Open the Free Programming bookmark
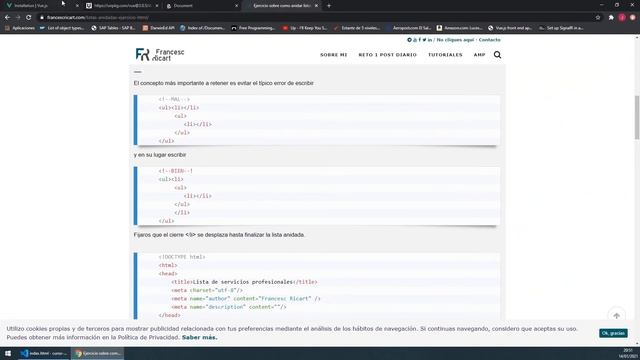The width and height of the screenshot is (640, 360). click(253, 28)
